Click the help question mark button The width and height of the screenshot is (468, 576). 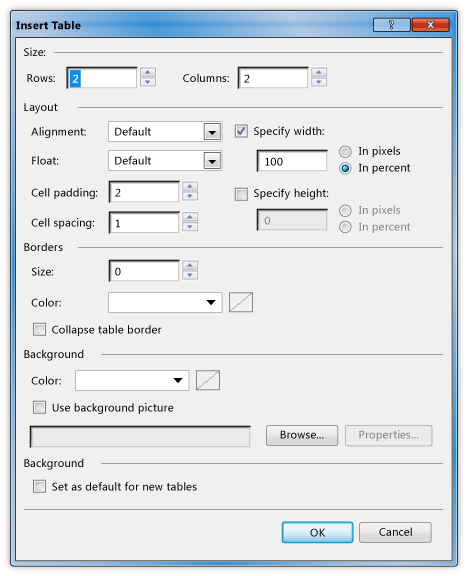(392, 25)
